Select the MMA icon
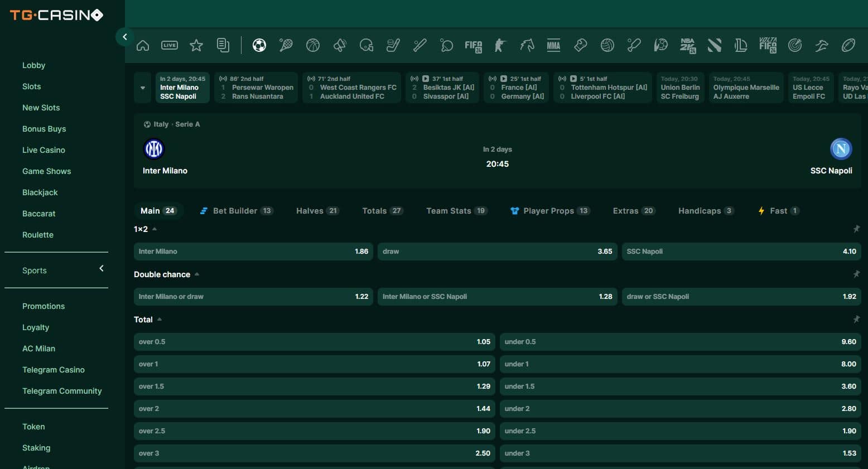This screenshot has height=469, width=868. [x=553, y=45]
